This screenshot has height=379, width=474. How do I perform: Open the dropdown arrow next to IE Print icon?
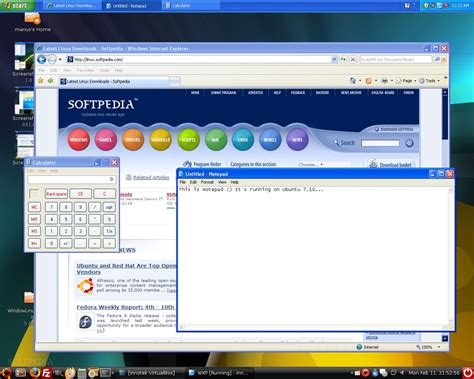(x=392, y=81)
